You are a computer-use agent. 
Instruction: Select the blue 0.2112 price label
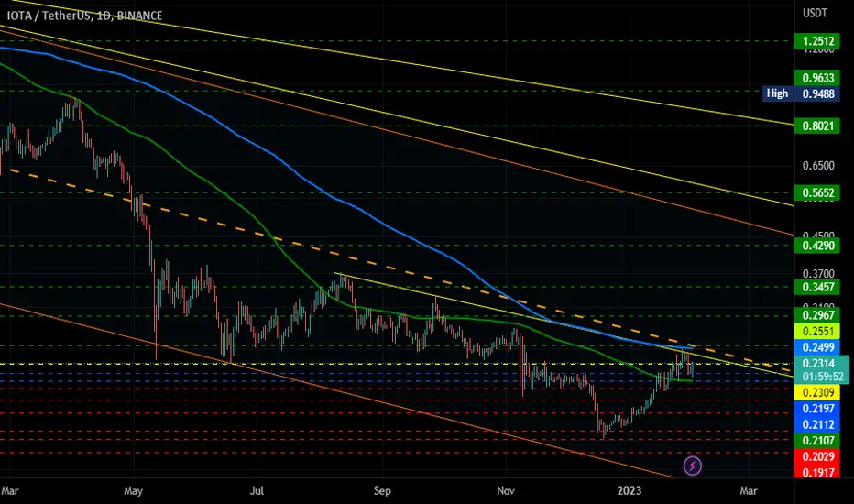[817, 424]
